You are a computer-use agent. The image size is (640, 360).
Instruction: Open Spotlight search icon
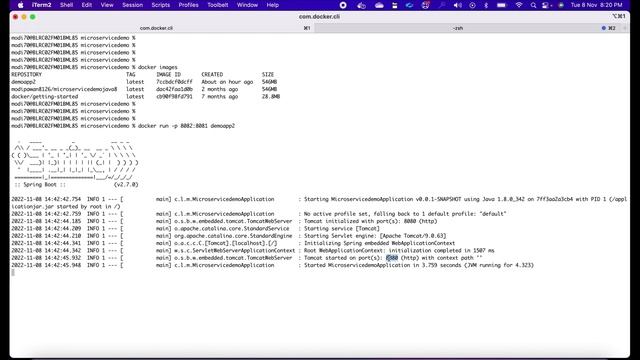tap(533, 5)
